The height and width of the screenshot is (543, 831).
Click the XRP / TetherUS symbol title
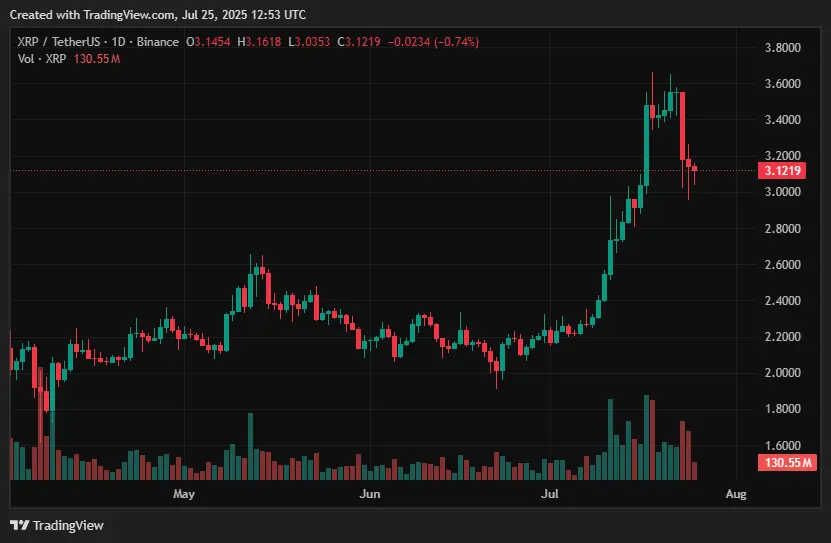(58, 42)
